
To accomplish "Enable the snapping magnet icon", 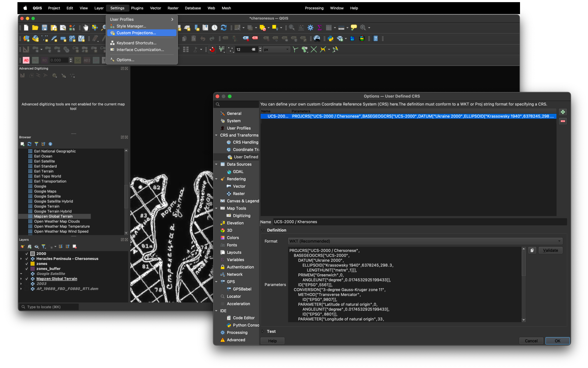I will (x=212, y=50).
